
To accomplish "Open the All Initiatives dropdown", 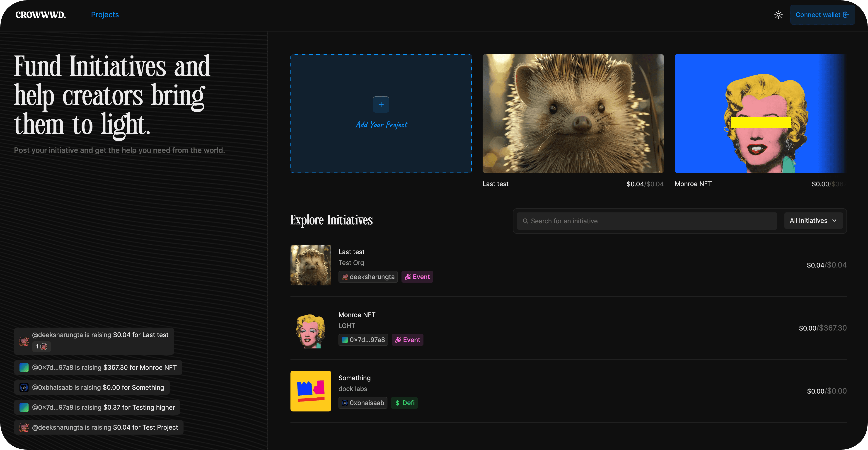I will pyautogui.click(x=813, y=221).
